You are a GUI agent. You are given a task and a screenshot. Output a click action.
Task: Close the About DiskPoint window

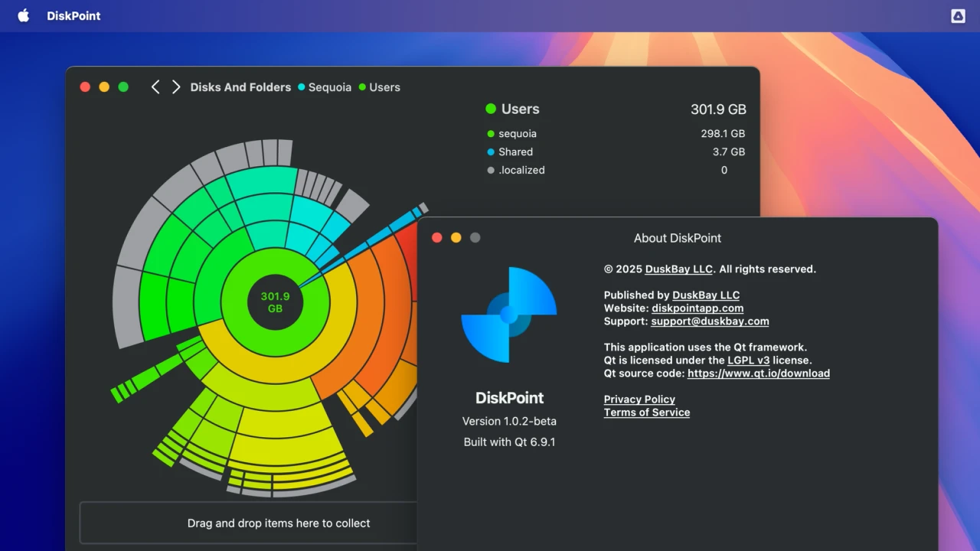click(x=437, y=238)
